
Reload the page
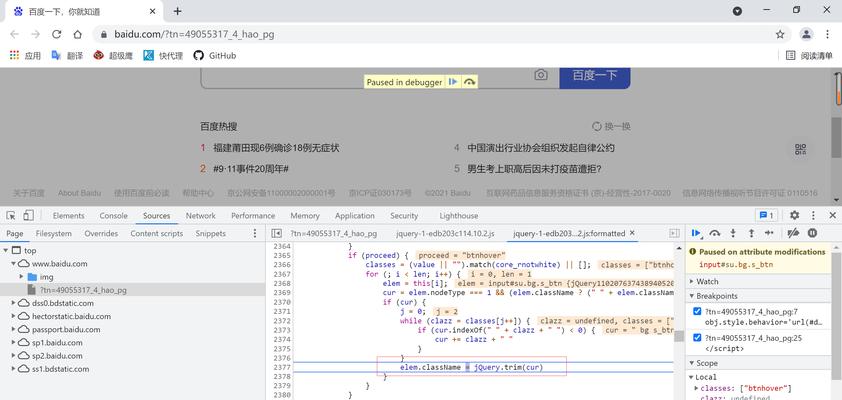pos(56,34)
